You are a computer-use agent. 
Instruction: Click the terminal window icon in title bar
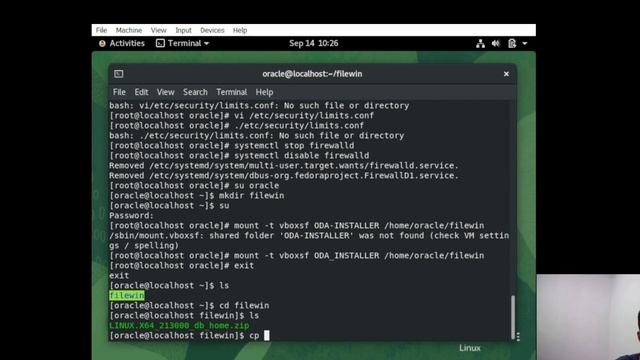click(119, 74)
